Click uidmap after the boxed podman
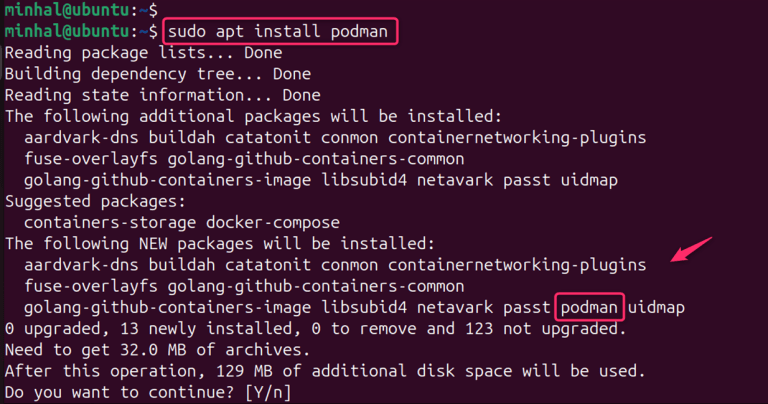The height and width of the screenshot is (404, 768). [x=656, y=308]
